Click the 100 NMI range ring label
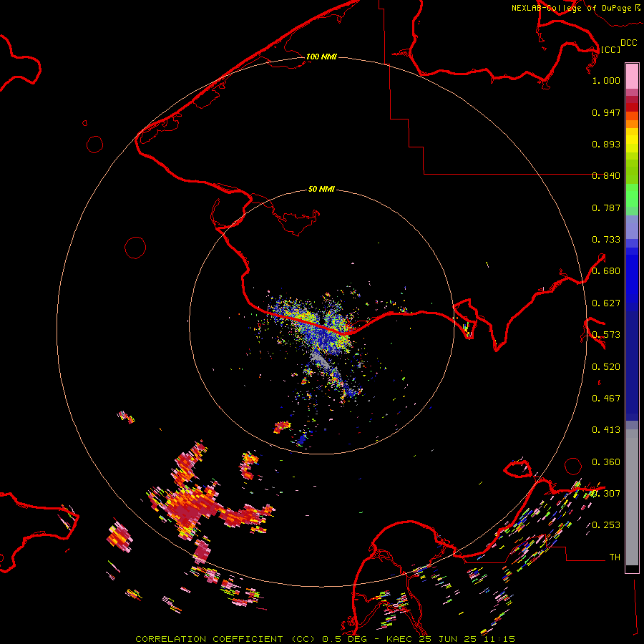 pyautogui.click(x=321, y=57)
